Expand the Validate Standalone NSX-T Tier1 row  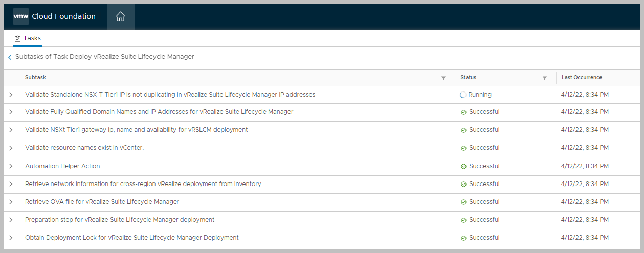(11, 95)
